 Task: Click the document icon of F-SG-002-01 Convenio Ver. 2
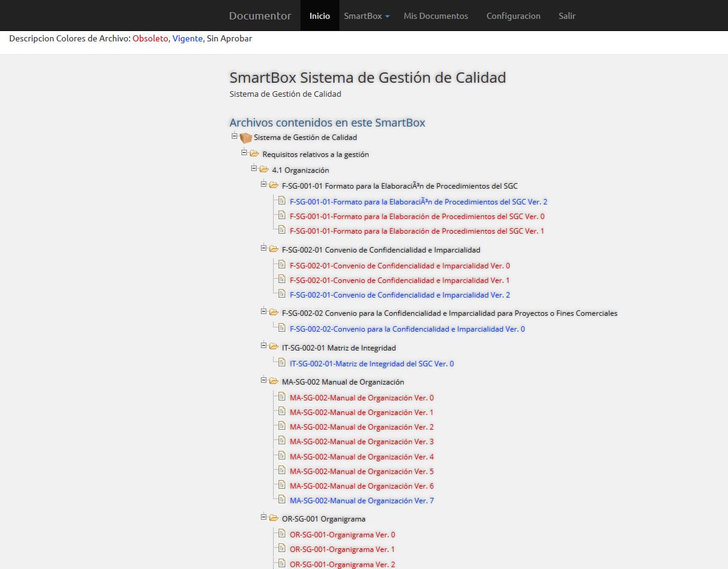pos(282,293)
